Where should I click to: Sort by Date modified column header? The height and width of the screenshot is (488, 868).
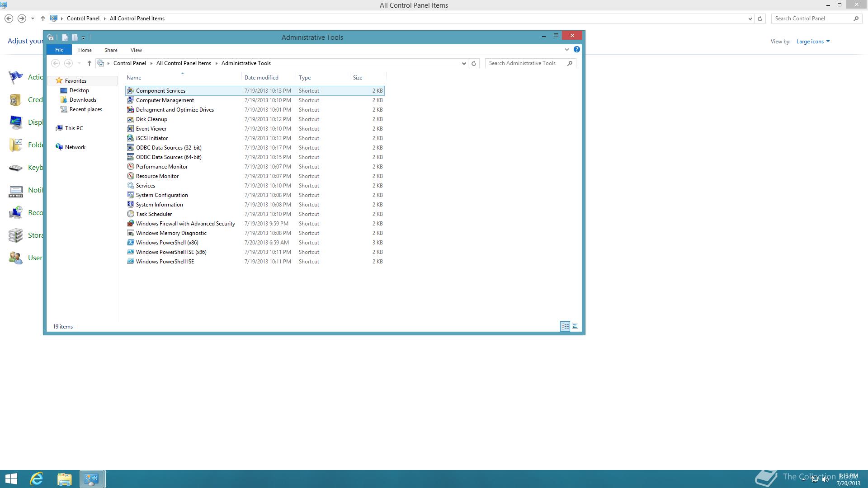269,78
